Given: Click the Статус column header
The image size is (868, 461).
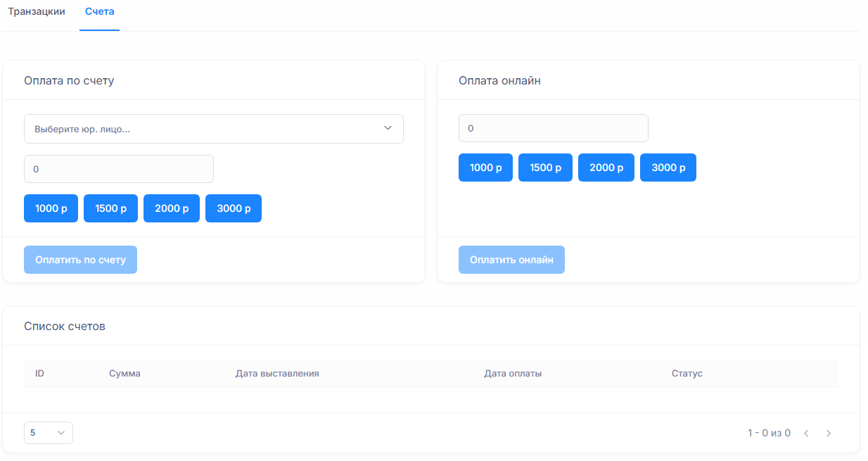Looking at the screenshot, I should pos(687,373).
